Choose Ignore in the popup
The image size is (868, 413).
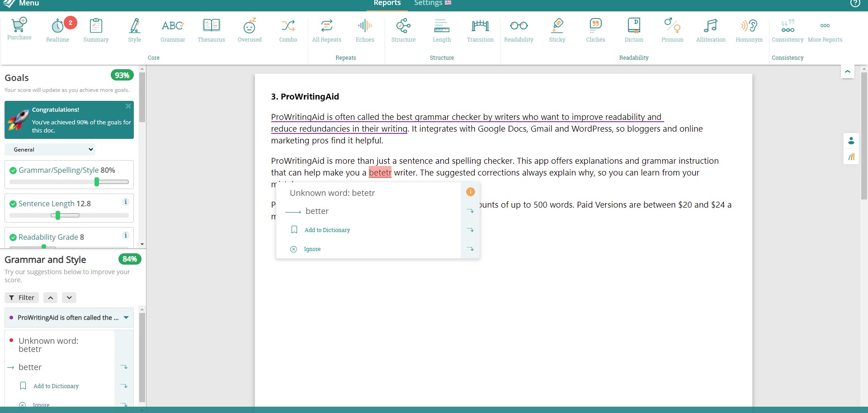(312, 249)
